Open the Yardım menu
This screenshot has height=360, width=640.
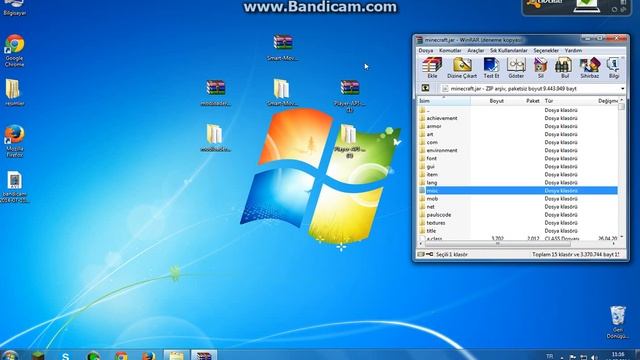[x=573, y=51]
